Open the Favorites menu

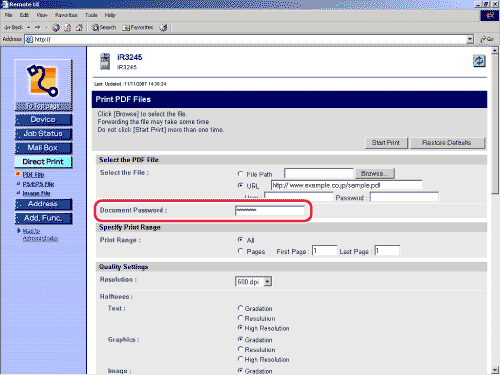coord(66,15)
